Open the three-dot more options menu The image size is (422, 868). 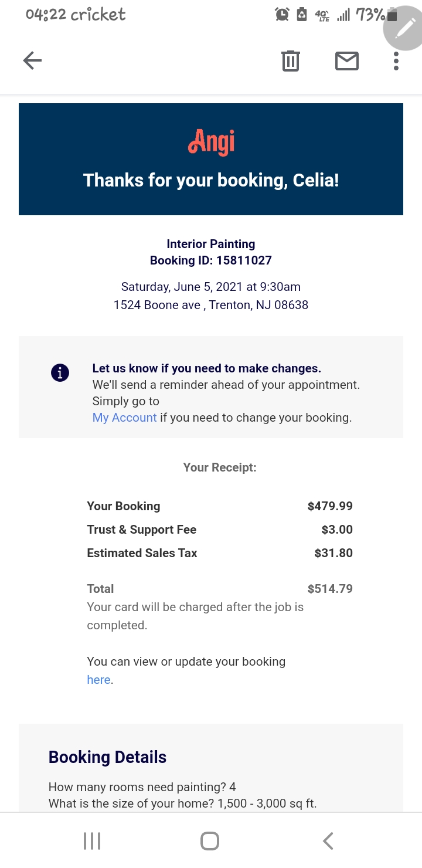pyautogui.click(x=396, y=60)
